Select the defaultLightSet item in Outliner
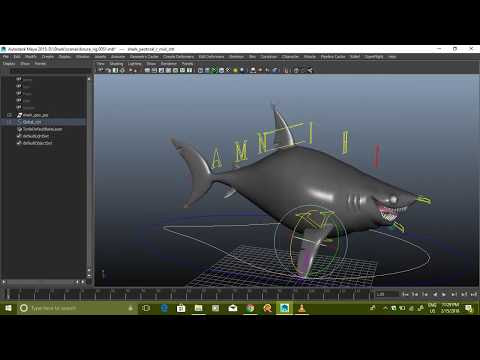The width and height of the screenshot is (480, 360). [x=36, y=136]
